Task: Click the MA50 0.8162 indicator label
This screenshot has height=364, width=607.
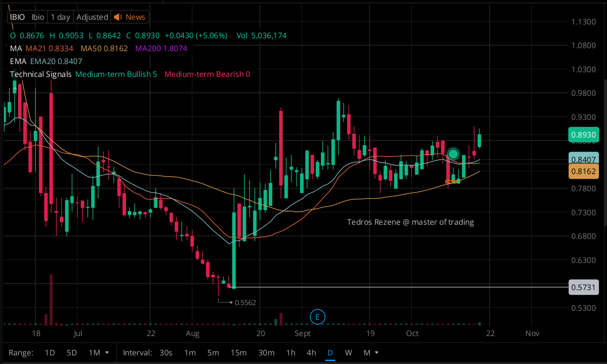Action: click(x=104, y=49)
